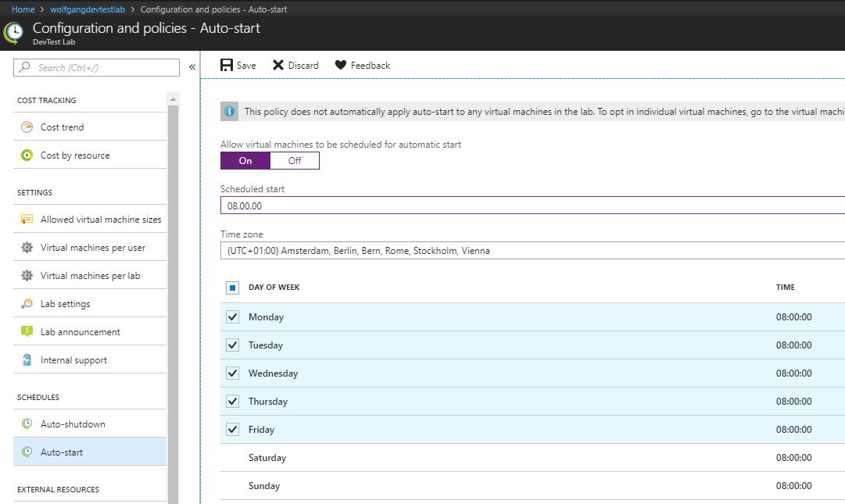Click Friday's 08:00:00 time cell
Screen dimensions: 845x504
794,430
